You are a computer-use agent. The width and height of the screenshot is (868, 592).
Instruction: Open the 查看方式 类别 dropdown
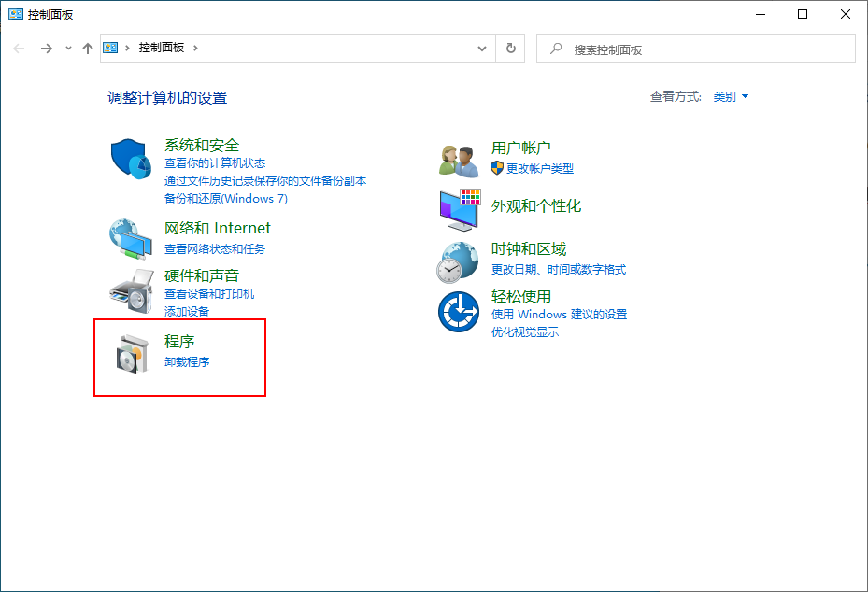pyautogui.click(x=728, y=96)
